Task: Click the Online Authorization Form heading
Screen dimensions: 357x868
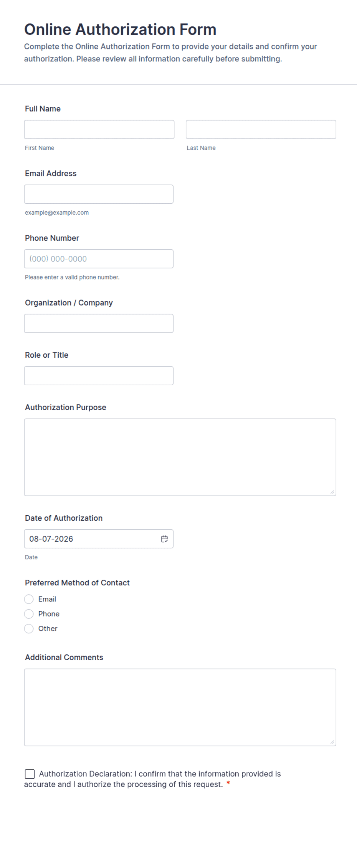Action: tap(120, 30)
